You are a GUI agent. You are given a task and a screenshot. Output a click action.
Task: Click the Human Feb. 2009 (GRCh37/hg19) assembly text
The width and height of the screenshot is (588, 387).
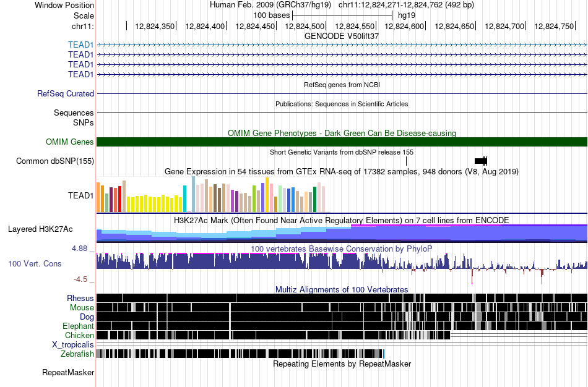click(270, 5)
